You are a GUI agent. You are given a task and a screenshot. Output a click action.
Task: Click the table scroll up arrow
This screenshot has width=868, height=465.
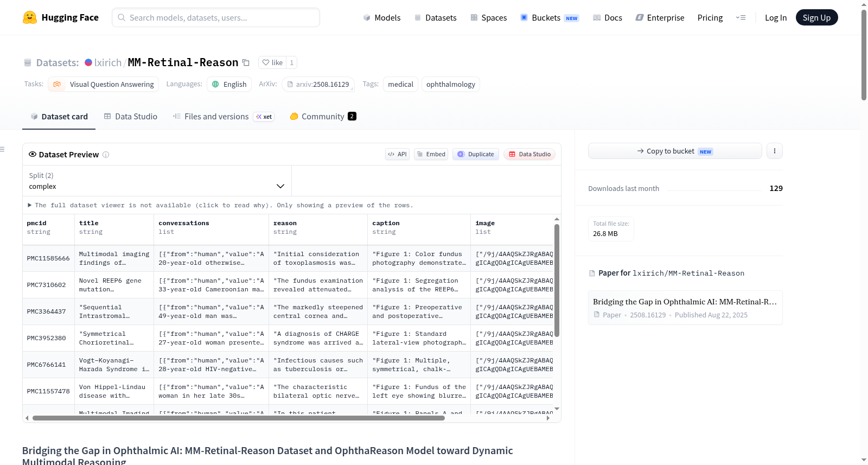557,219
